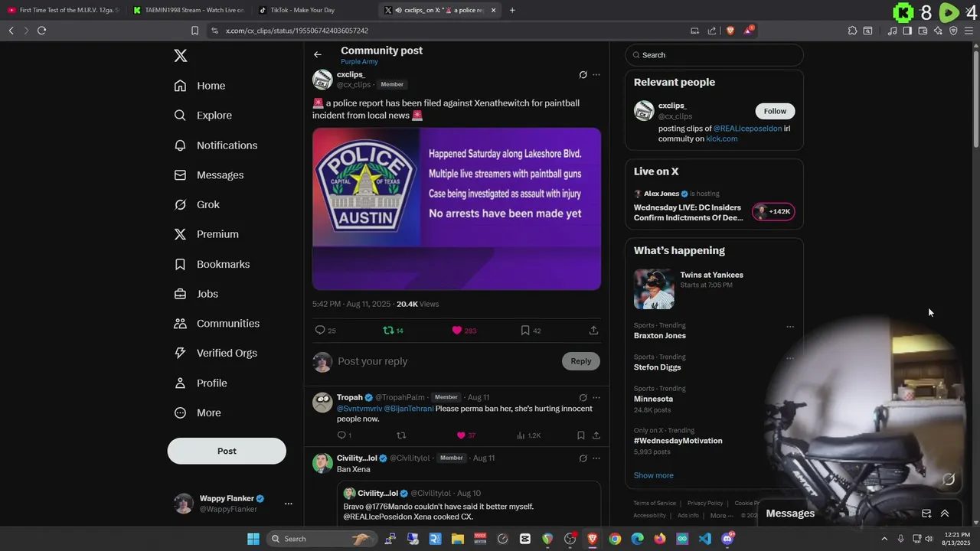Open Explore in the sidebar
Screen dimensions: 980x551
[203, 116]
